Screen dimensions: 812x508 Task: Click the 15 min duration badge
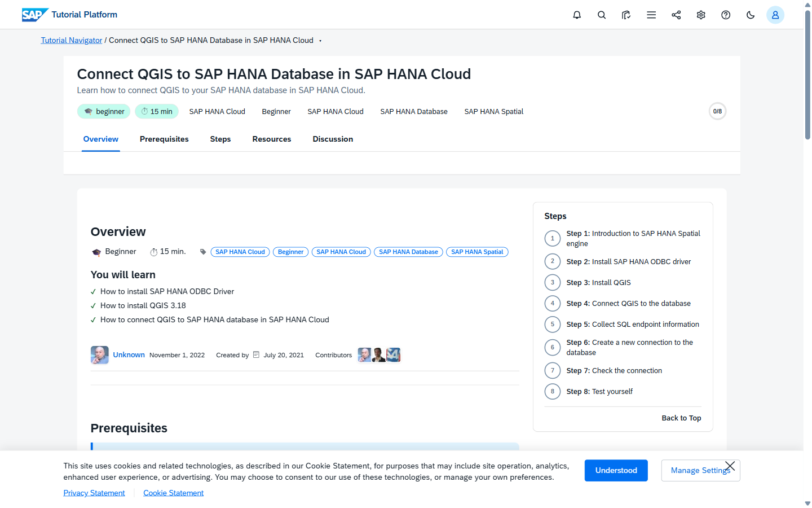click(157, 111)
